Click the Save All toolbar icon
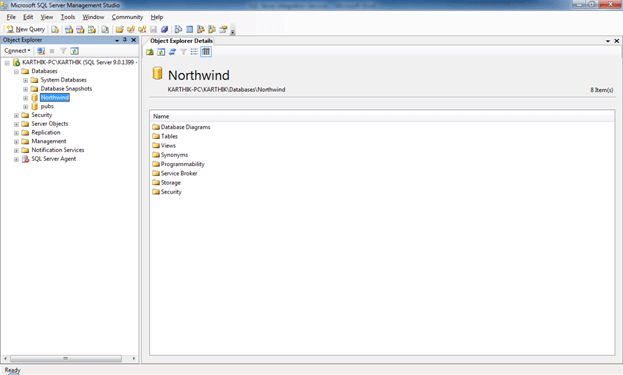The image size is (623, 375). 164,29
